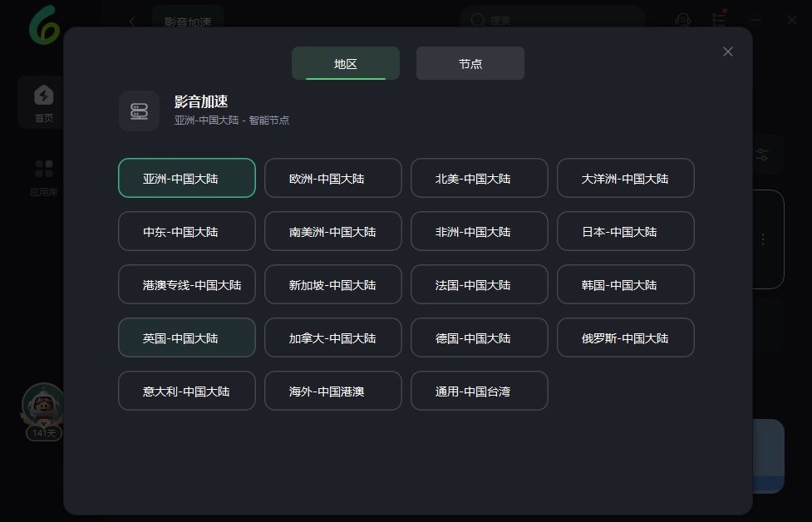Image resolution: width=812 pixels, height=522 pixels.
Task: Switch to the 节点 tab
Action: point(470,63)
